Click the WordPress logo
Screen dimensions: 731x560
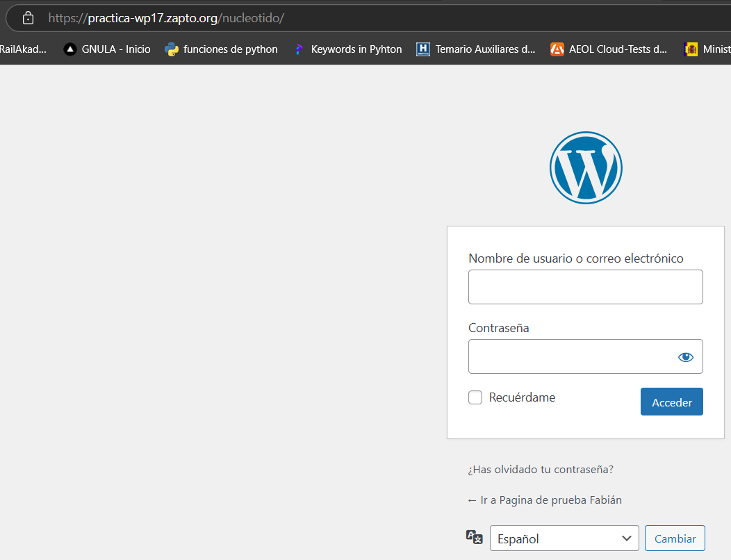(586, 167)
